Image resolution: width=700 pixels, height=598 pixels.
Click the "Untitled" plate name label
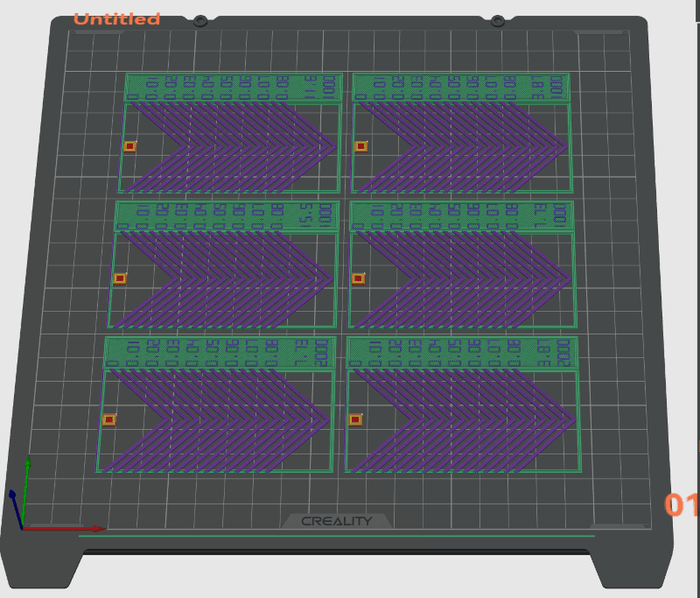pos(116,19)
